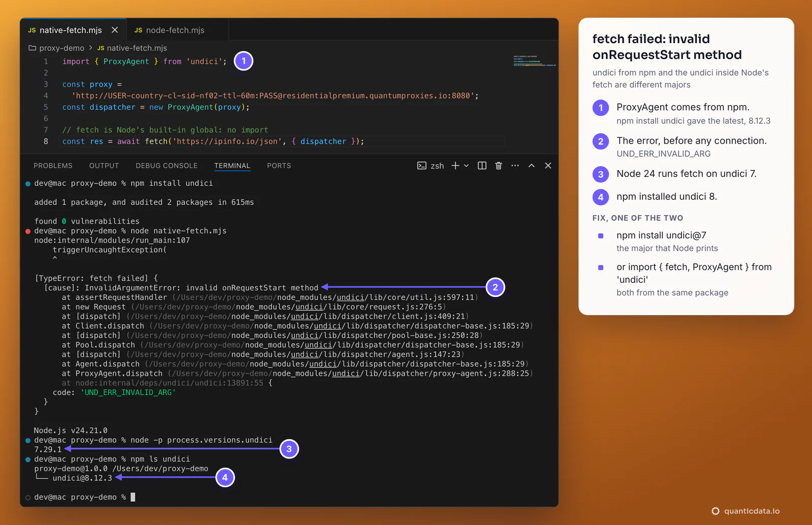
Task: Maximize the panel with the chevron-up icon
Action: click(531, 165)
